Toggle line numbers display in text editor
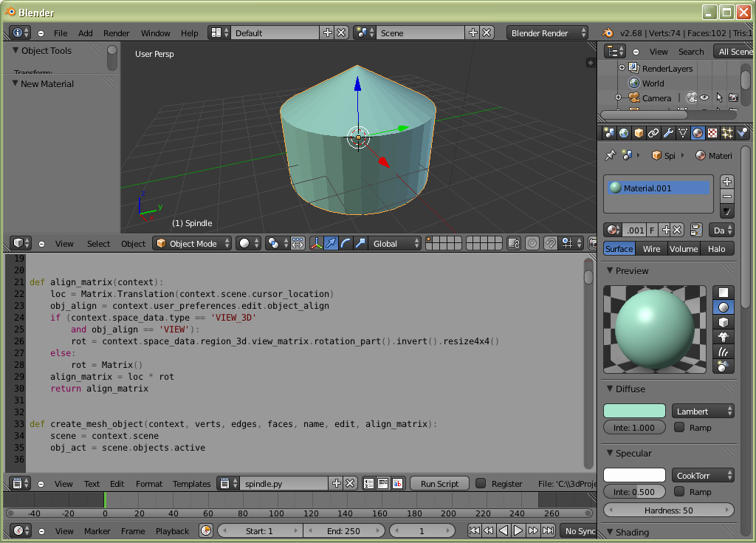The image size is (756, 543). [x=369, y=483]
